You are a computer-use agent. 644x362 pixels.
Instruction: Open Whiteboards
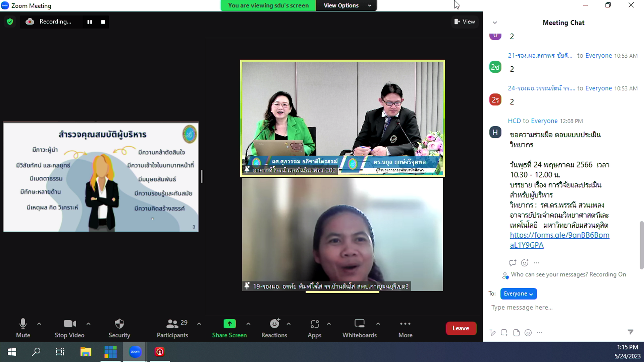click(x=360, y=328)
